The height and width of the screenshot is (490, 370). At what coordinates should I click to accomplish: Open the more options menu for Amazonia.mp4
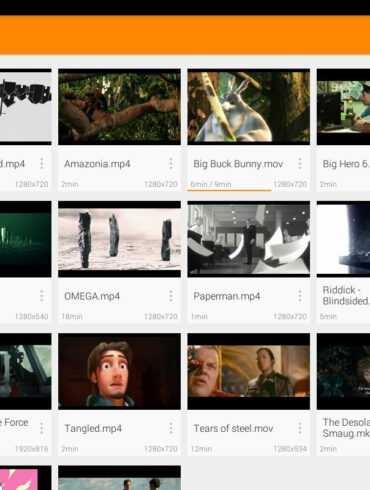171,164
